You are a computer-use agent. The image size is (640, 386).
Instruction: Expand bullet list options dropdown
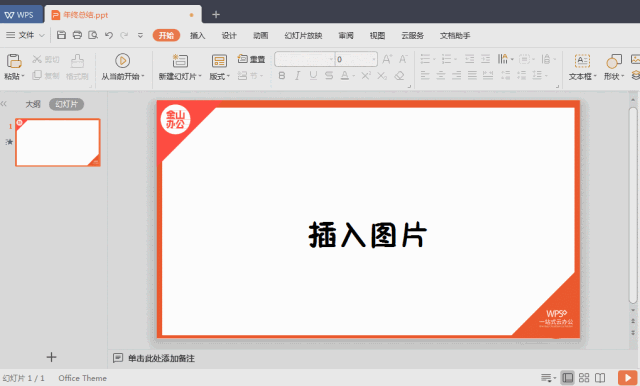434,60
